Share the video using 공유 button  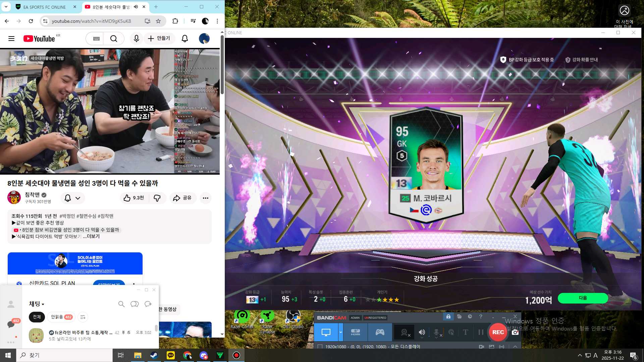coord(182,198)
